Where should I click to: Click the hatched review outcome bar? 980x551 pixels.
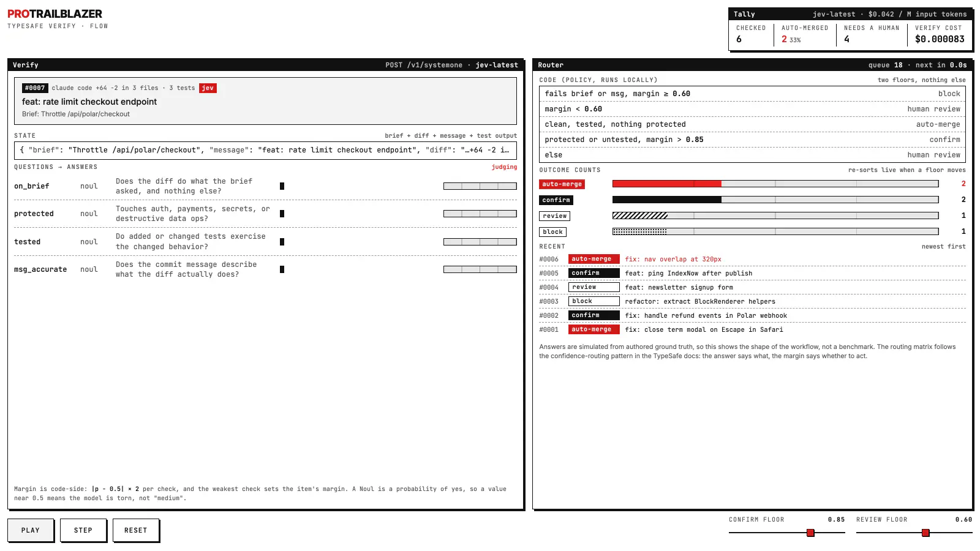775,216
